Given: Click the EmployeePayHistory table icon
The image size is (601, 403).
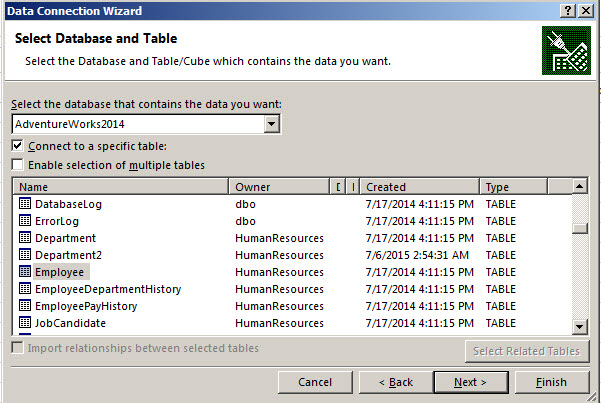Looking at the screenshot, I should click(x=25, y=306).
